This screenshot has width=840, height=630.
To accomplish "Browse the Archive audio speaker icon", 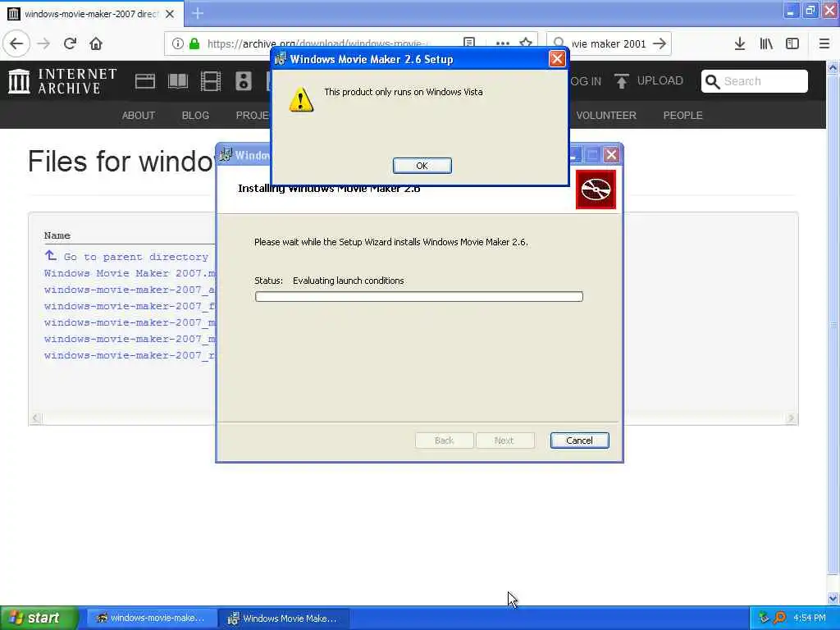I will point(243,81).
